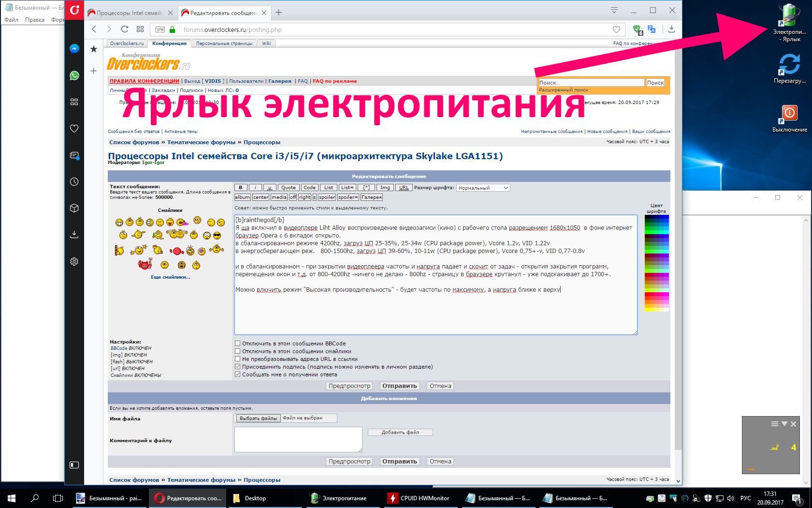The width and height of the screenshot is (812, 508).
Task: Toggle 'Отключить в этом сообщении BBCode' checkbox
Action: (x=237, y=344)
